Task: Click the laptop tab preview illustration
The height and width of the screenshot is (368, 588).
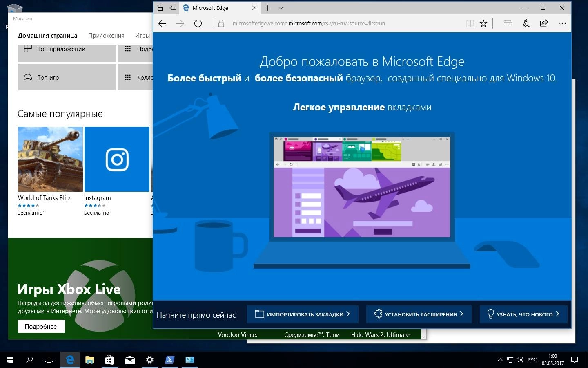Action: tap(362, 187)
